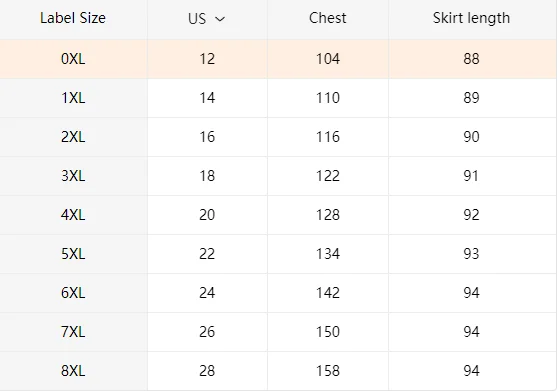Click the chest value 134 cell
This screenshot has height=391, width=557.
tap(328, 254)
